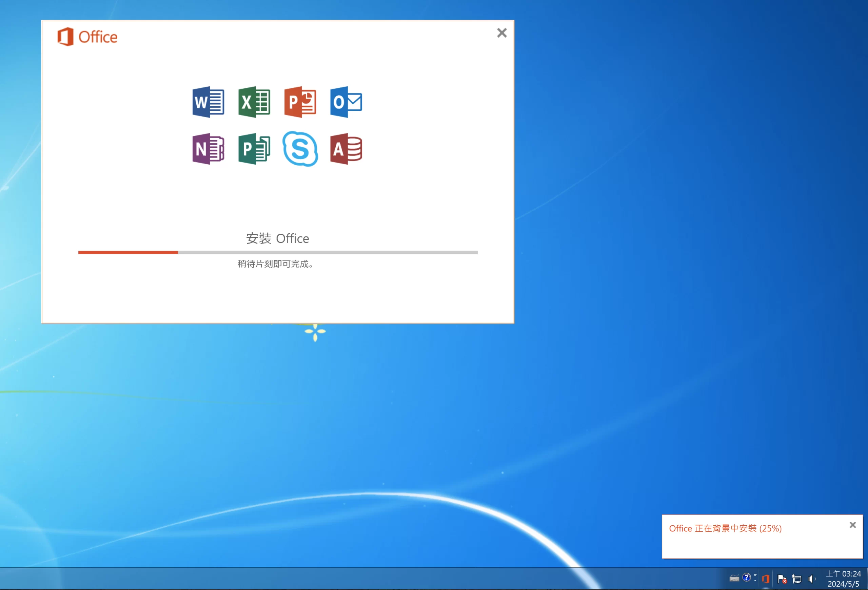Click the volume speaker tray icon

[812, 579]
